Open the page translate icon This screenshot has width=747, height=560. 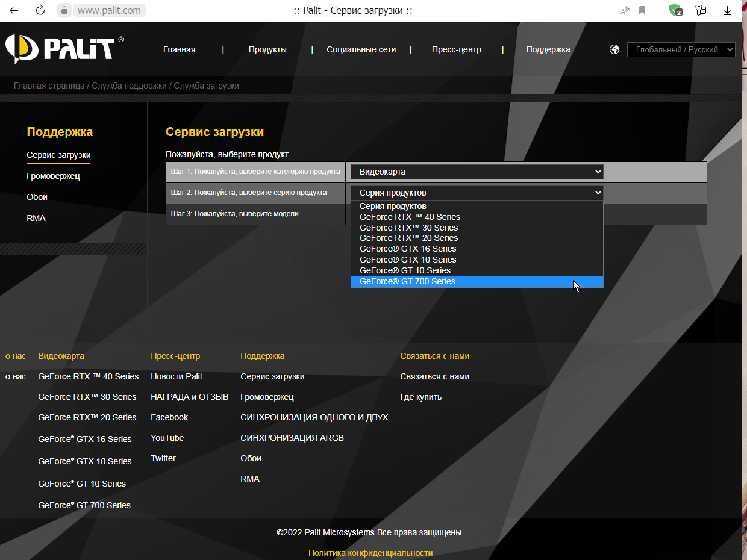tap(625, 10)
